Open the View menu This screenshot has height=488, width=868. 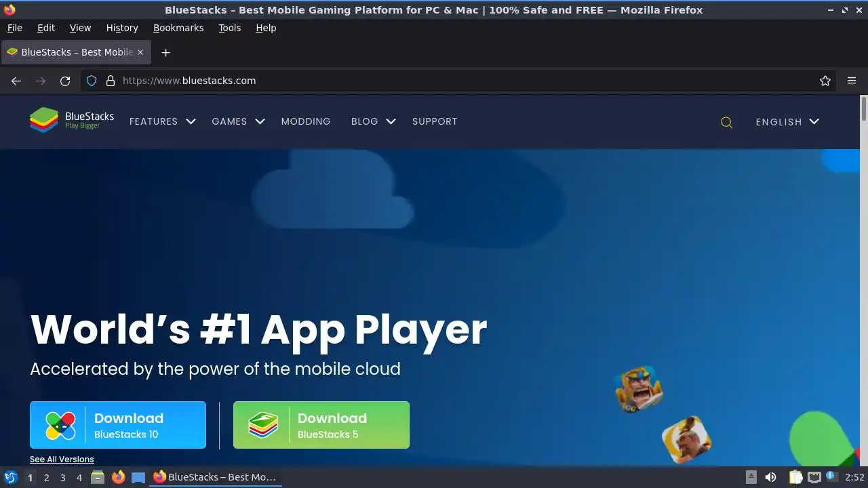[80, 28]
